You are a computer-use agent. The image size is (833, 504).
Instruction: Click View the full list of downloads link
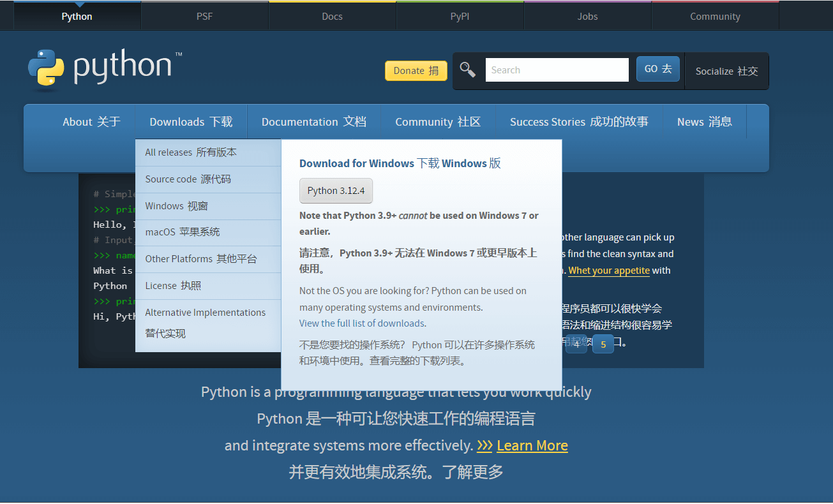tap(362, 323)
